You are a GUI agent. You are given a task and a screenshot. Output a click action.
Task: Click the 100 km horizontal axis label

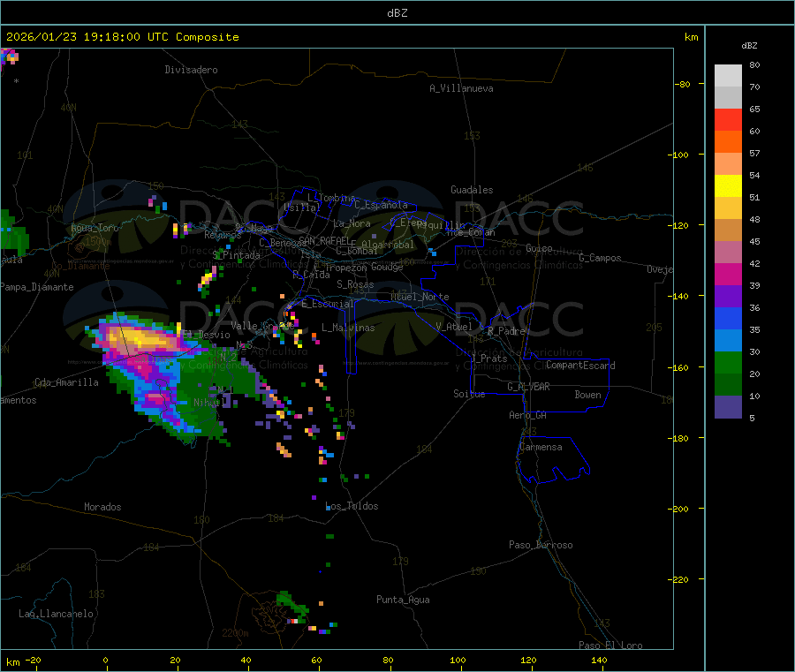point(458,660)
